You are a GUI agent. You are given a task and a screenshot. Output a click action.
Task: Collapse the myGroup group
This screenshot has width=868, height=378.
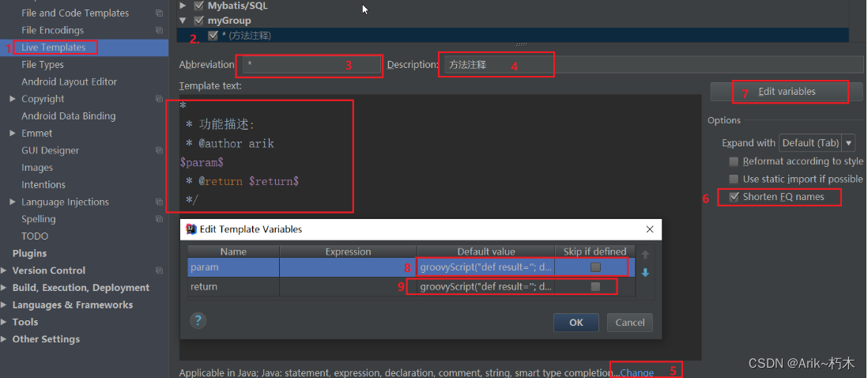183,21
